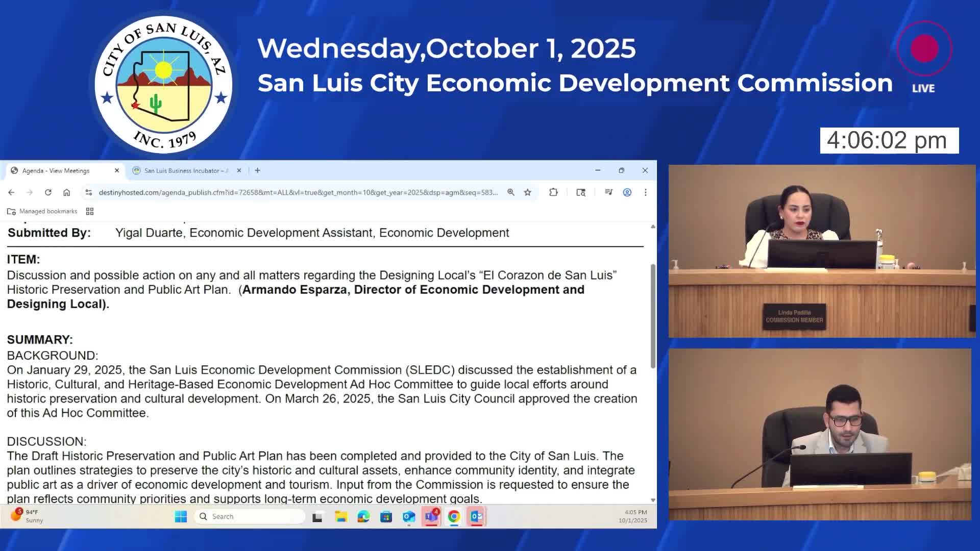Screen dimensions: 980x551
Task: Click the zoom magnifier in address bar
Action: click(510, 192)
